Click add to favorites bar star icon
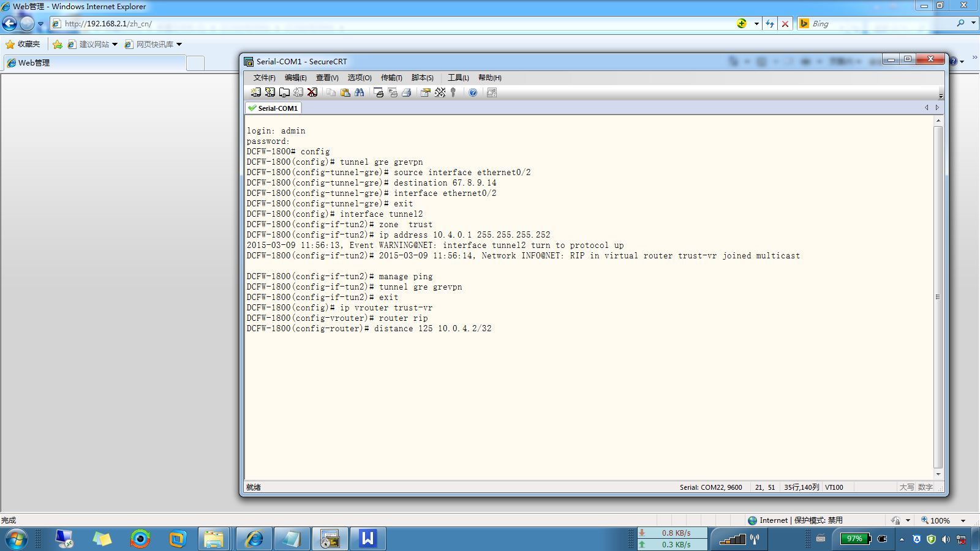The width and height of the screenshot is (980, 551). (x=58, y=44)
